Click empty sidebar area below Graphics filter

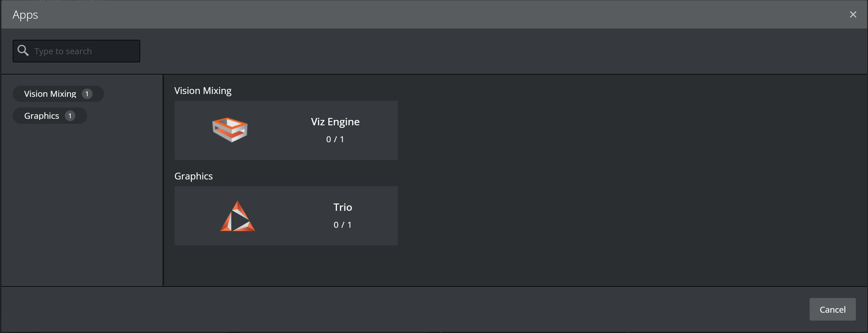[82, 202]
